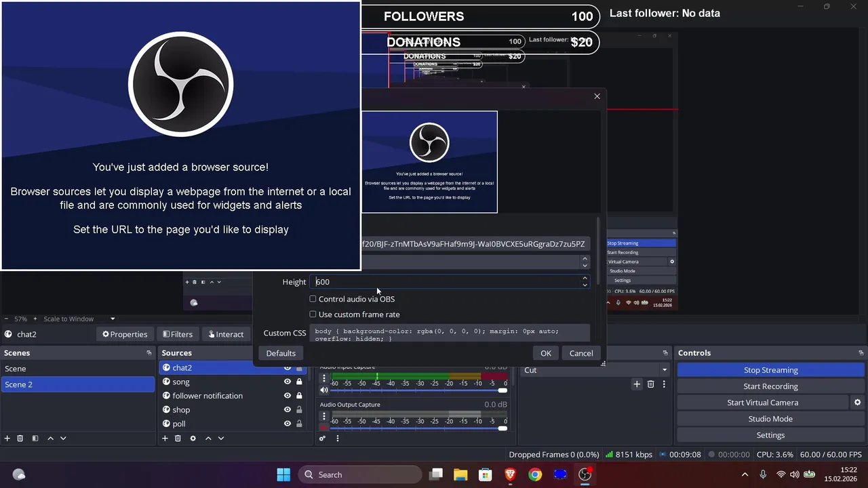Open transition properties three-dot menu
The height and width of the screenshot is (488, 868).
664,384
